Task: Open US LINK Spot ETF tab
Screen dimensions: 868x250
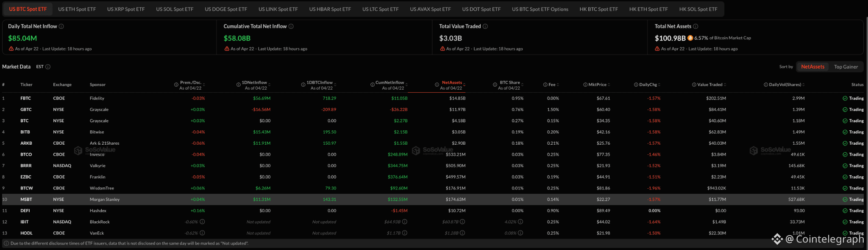Action: [x=278, y=9]
